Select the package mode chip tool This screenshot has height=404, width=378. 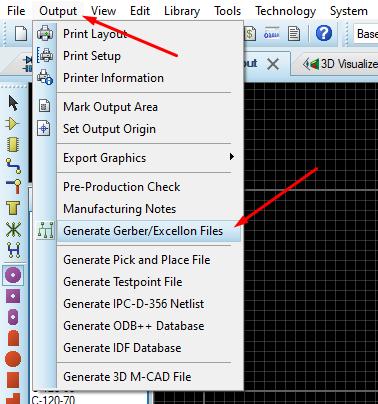(13, 145)
